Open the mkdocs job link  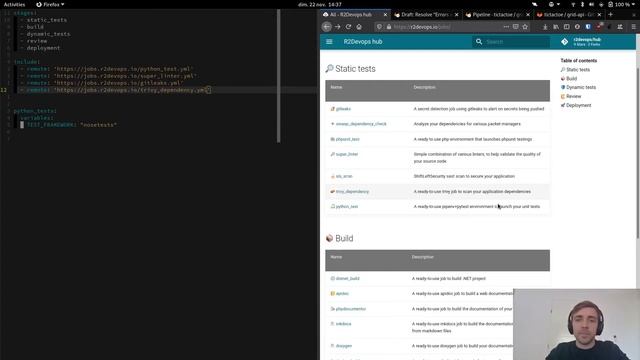343,324
